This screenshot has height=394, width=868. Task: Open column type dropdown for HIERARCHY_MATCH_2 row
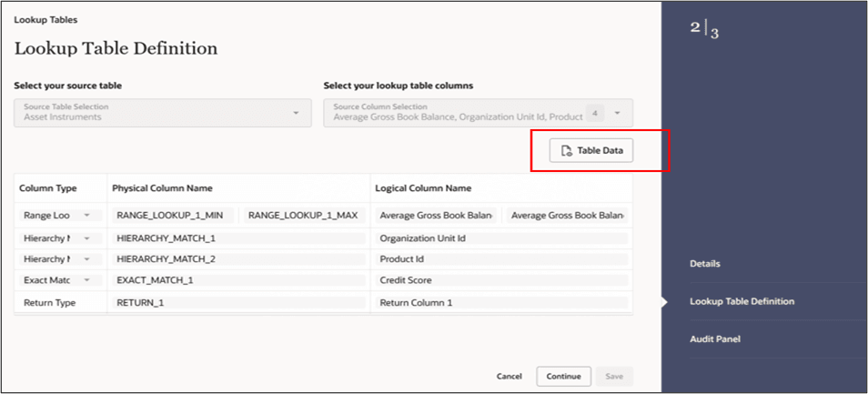coord(60,259)
